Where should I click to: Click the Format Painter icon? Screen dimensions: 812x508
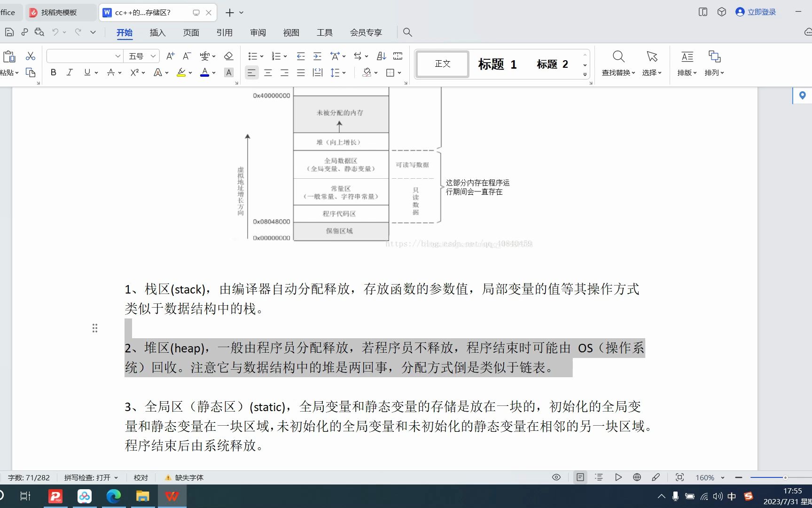click(x=31, y=72)
